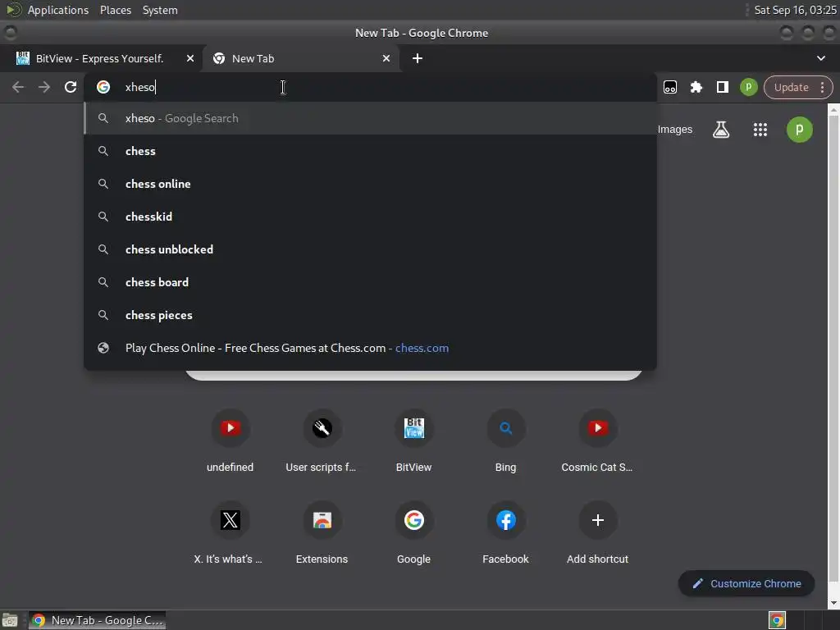This screenshot has height=630, width=840.
Task: Open the Extensions puzzle icon
Action: coord(696,87)
